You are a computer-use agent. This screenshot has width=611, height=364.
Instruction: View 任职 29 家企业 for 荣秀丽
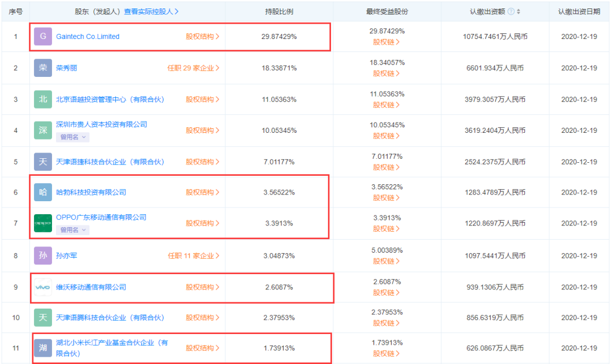click(193, 68)
